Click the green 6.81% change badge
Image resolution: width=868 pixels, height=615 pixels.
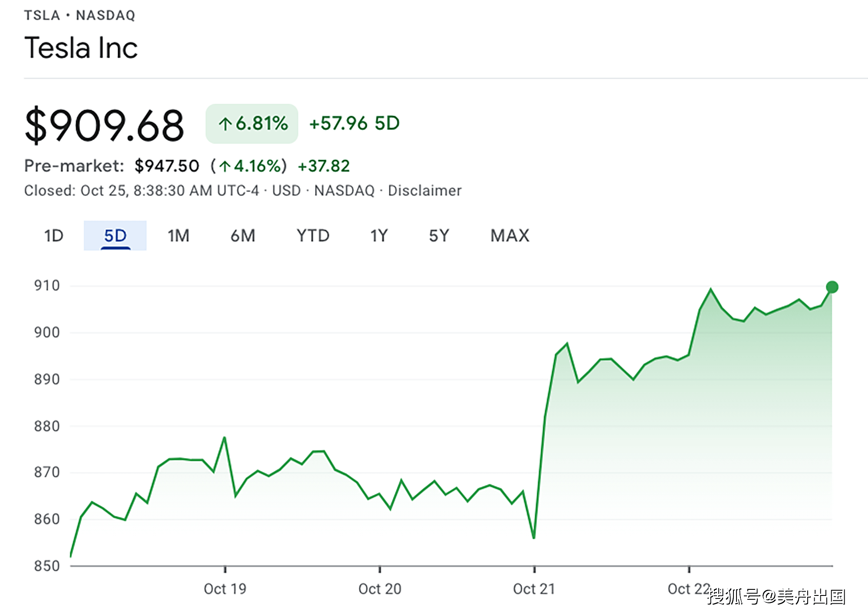252,124
